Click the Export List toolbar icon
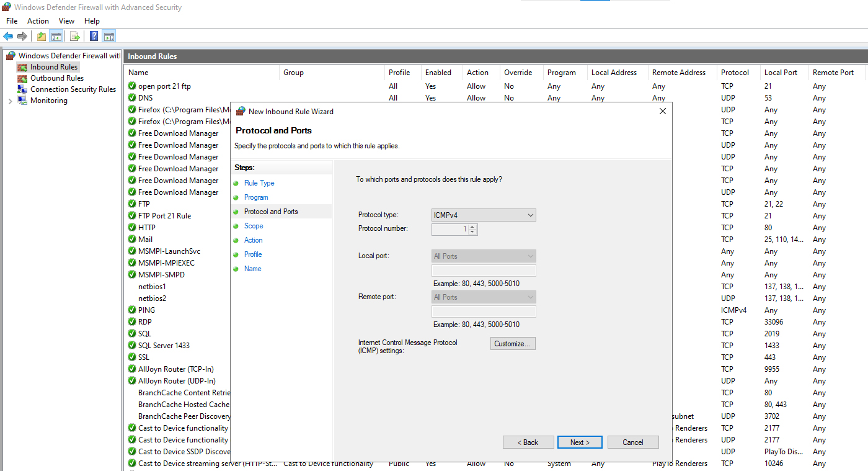Image resolution: width=868 pixels, height=471 pixels. coord(74,36)
